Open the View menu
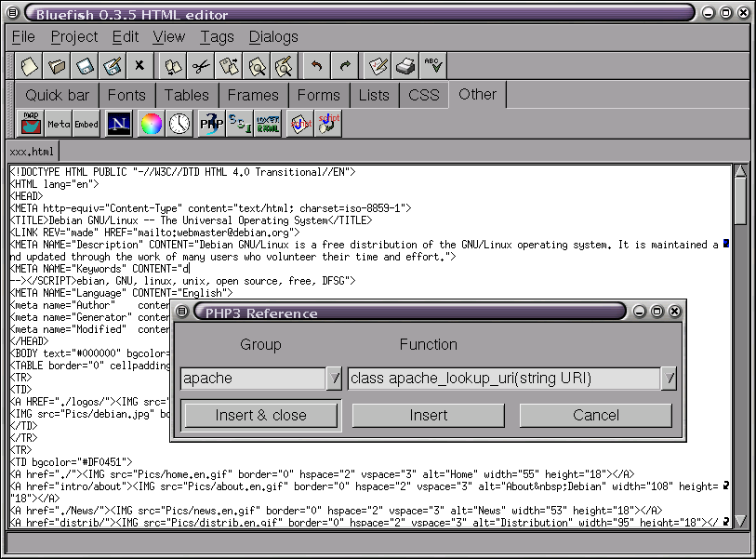Viewport: 756px width, 559px height. 169,37
